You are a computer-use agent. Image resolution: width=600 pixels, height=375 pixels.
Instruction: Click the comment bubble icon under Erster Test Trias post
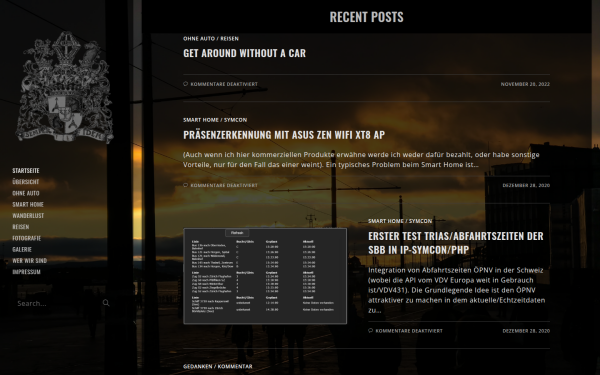(x=370, y=331)
